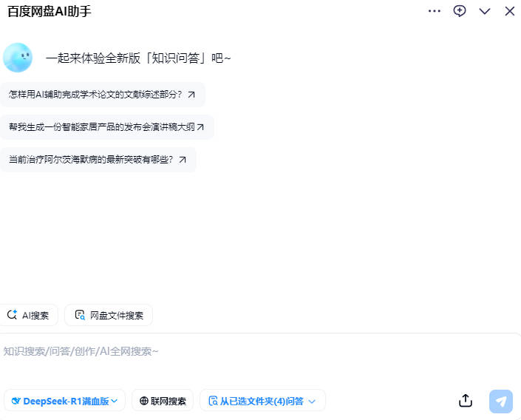Open the three-dot more options menu
Screen dimensions: 521x420
(x=435, y=11)
